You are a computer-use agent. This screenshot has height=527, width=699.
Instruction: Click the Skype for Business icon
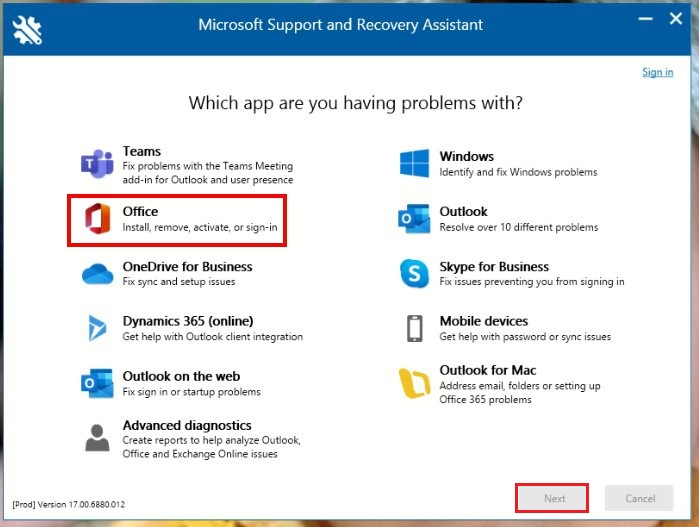414,274
